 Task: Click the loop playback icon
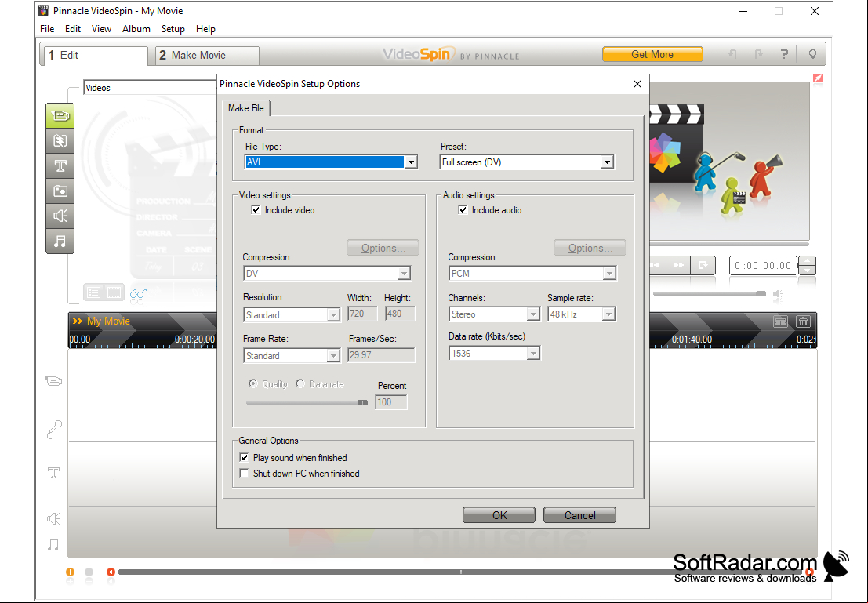(x=703, y=265)
